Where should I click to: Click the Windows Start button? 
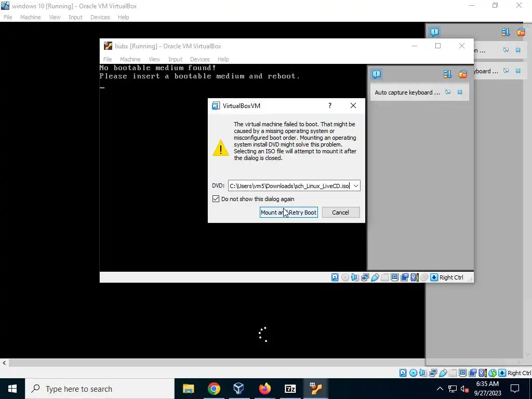click(x=12, y=389)
